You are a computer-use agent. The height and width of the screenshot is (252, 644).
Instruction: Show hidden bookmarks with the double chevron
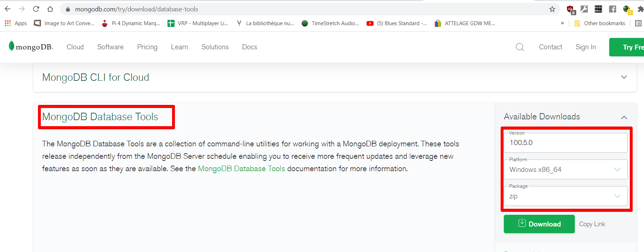coord(562,23)
